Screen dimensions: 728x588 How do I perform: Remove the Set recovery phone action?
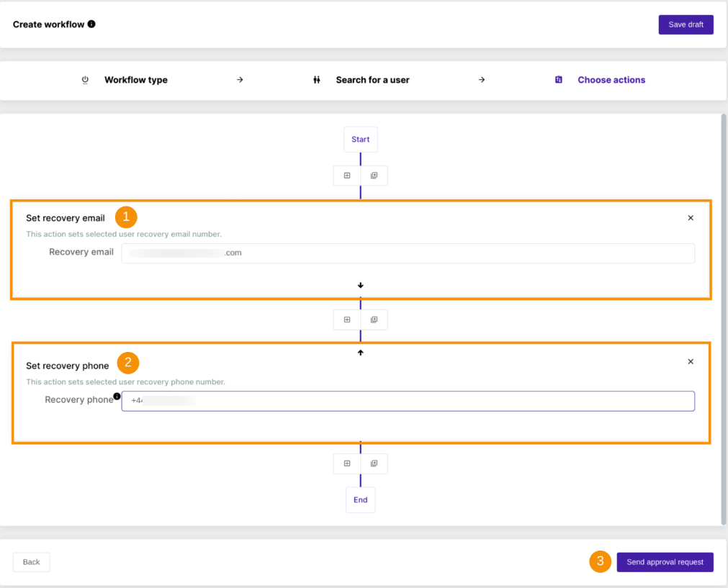click(691, 362)
